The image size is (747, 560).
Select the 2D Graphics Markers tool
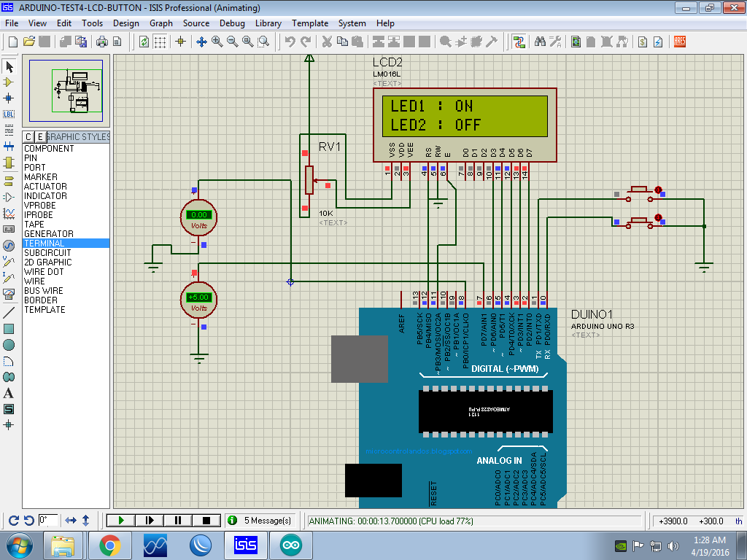9,425
